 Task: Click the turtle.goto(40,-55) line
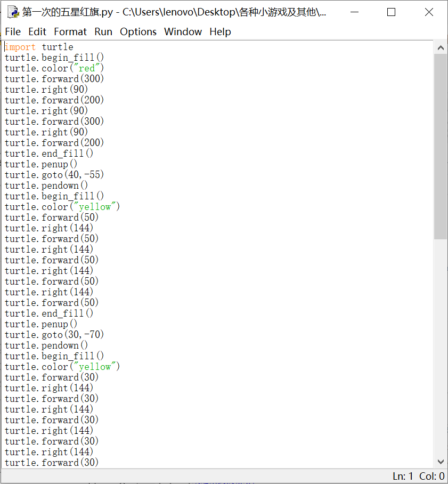(54, 175)
